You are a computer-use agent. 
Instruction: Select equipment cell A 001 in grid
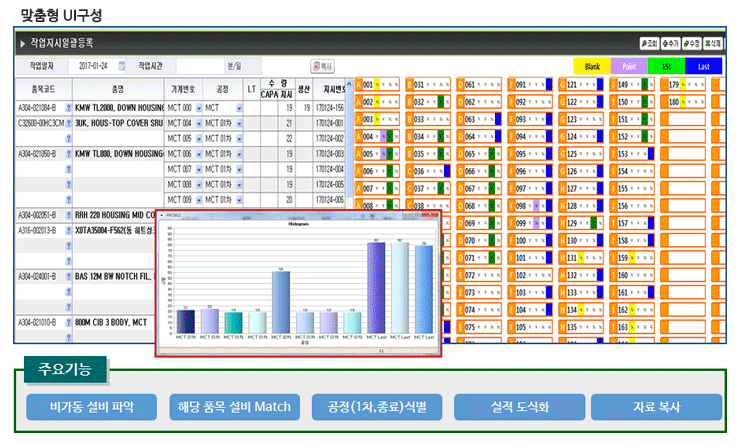point(378,85)
